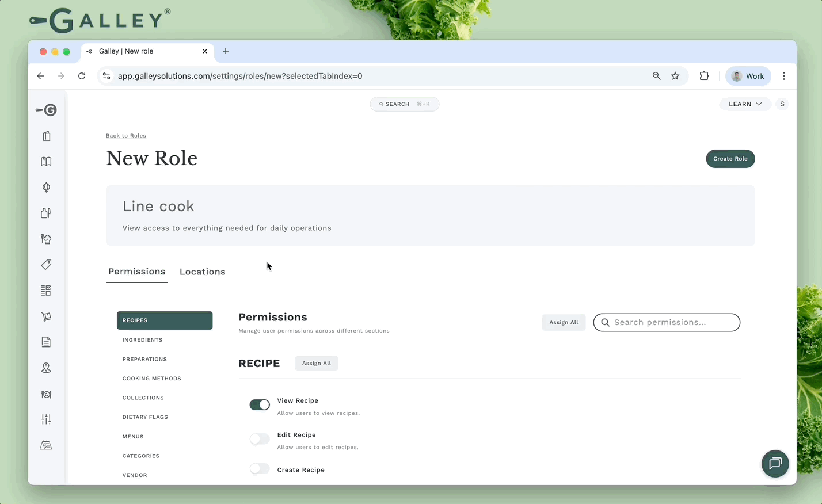Screen dimensions: 822x504
Task: Open Chrome three-dot menu
Action: click(x=784, y=76)
